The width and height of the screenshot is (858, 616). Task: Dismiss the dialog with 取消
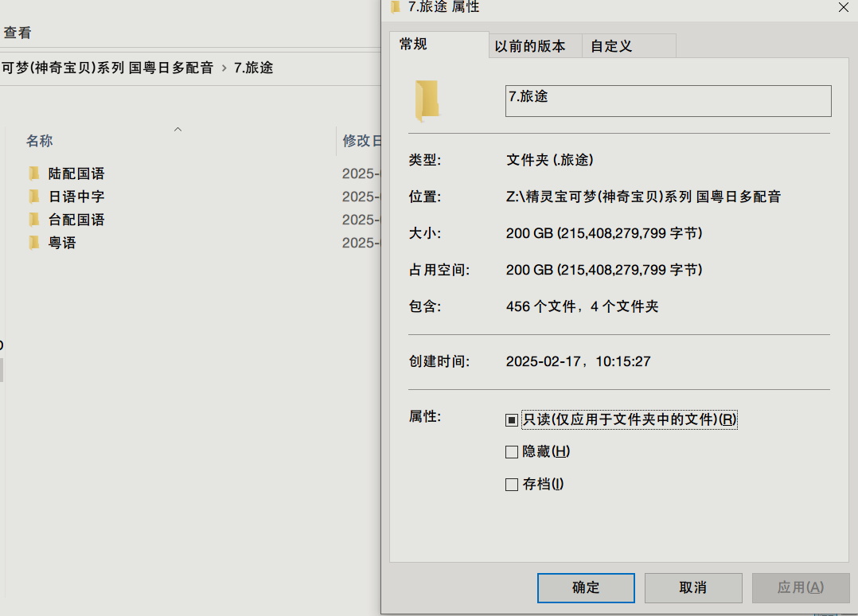tap(692, 588)
